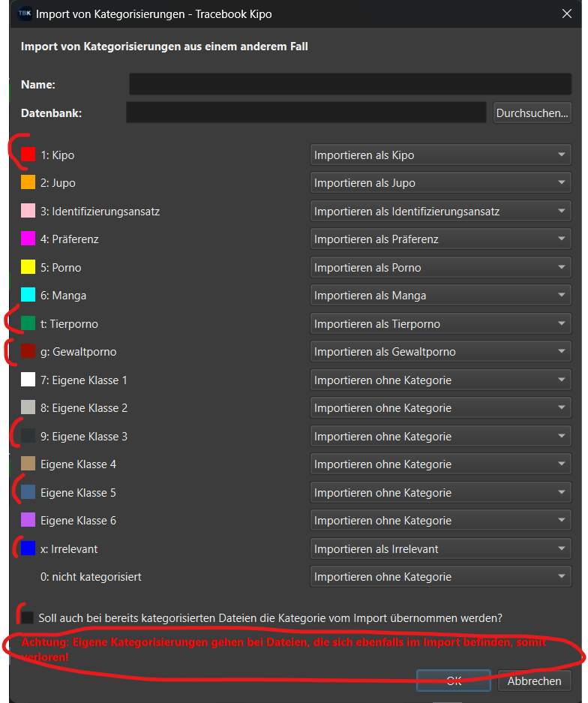Click the purple Eigene Klasse 6 swatch
Viewport: 588px width, 703px height.
[x=28, y=520]
